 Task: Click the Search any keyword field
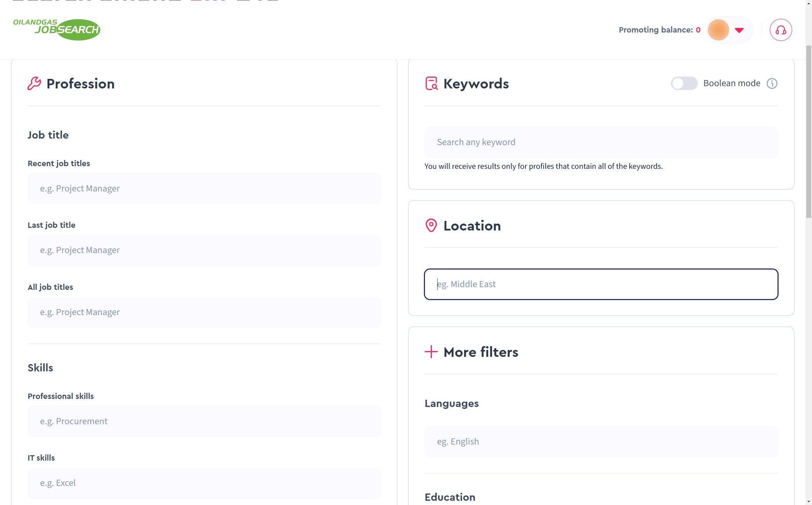pos(601,142)
